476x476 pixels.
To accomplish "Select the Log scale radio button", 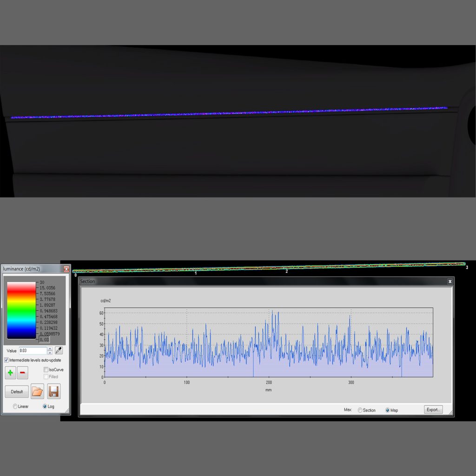I will tap(45, 406).
